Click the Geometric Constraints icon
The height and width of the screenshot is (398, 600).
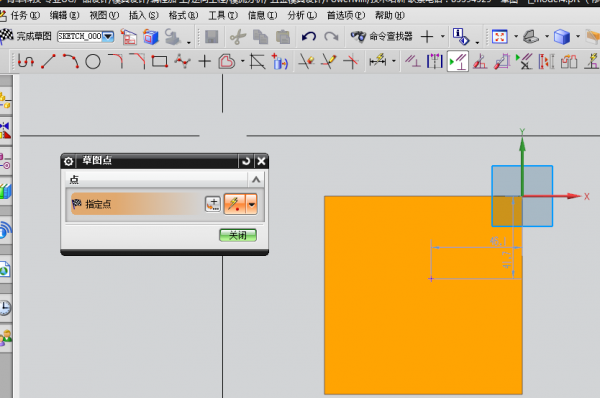pos(413,61)
